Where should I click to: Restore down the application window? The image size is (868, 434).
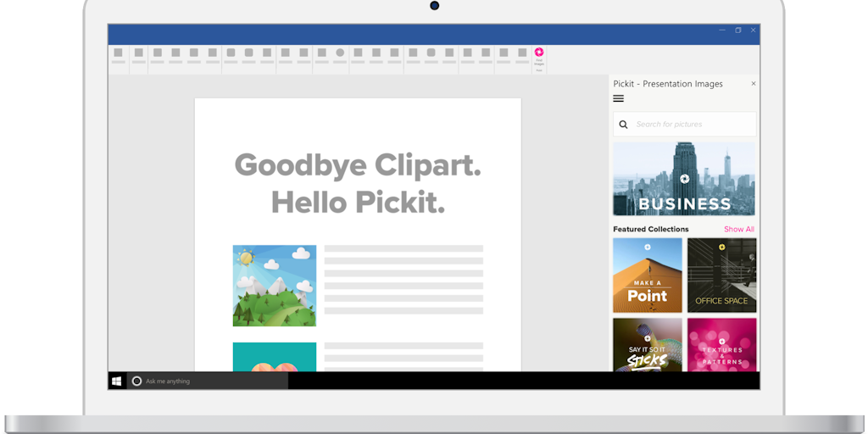click(x=738, y=31)
